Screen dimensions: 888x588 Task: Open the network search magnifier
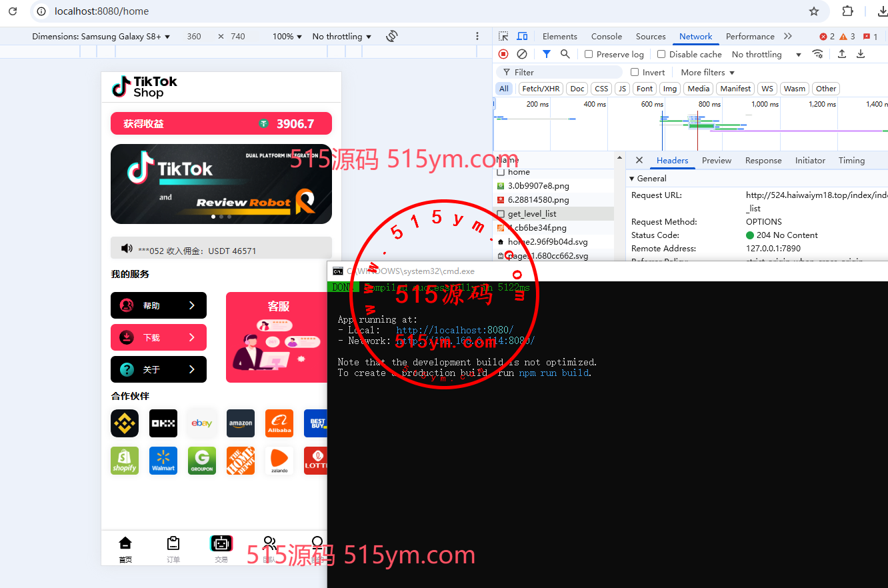tap(565, 54)
